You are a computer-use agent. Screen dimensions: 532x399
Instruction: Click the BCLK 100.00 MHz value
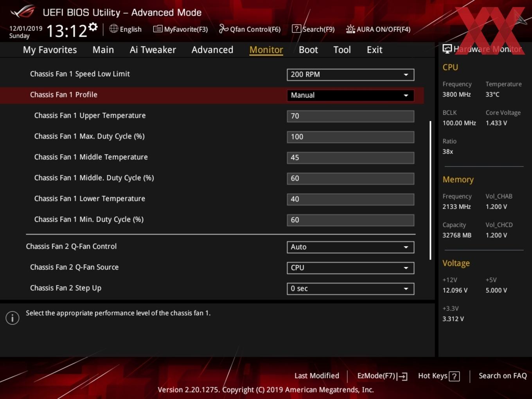coord(459,123)
